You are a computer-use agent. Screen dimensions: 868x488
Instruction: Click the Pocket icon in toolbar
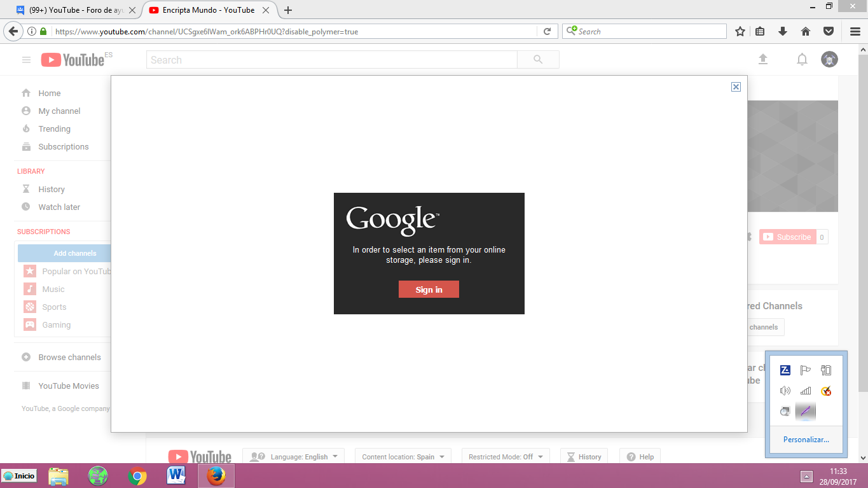[x=829, y=31]
